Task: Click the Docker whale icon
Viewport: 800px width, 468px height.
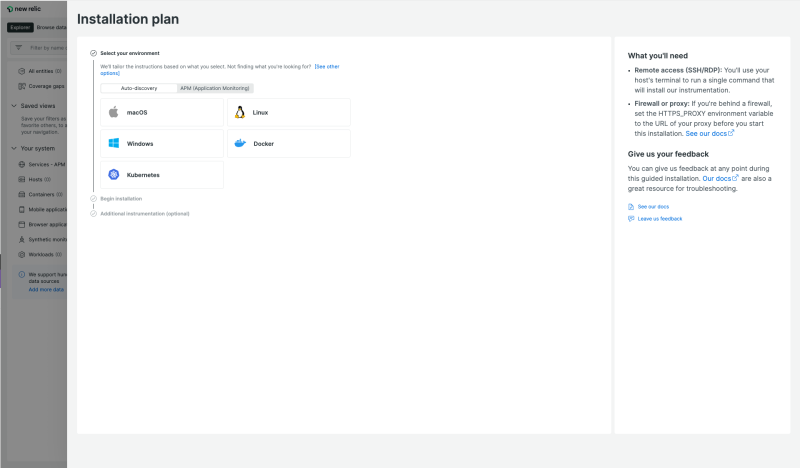Action: [240, 143]
